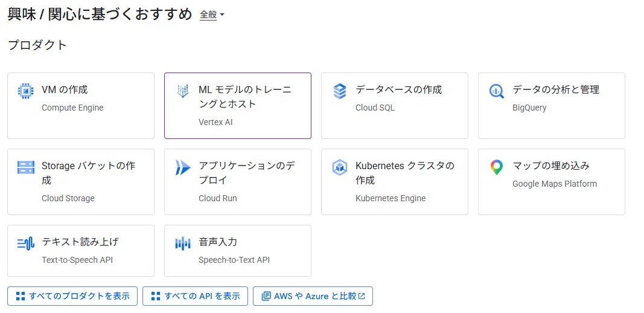Screen dimensions: 644x313
Task: Click the Cloud Run arrows icon
Action: (183, 167)
